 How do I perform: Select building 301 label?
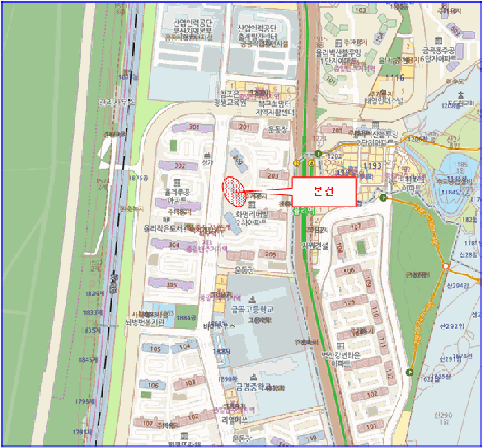point(194,127)
